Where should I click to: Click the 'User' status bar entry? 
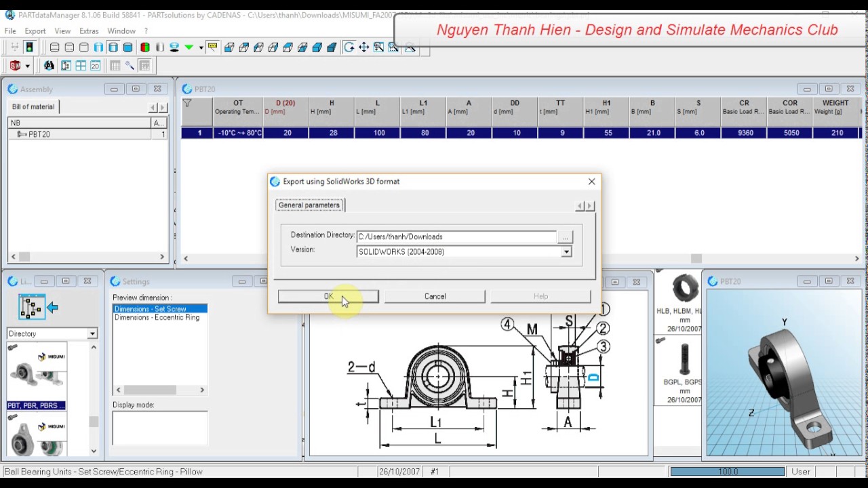coord(801,471)
